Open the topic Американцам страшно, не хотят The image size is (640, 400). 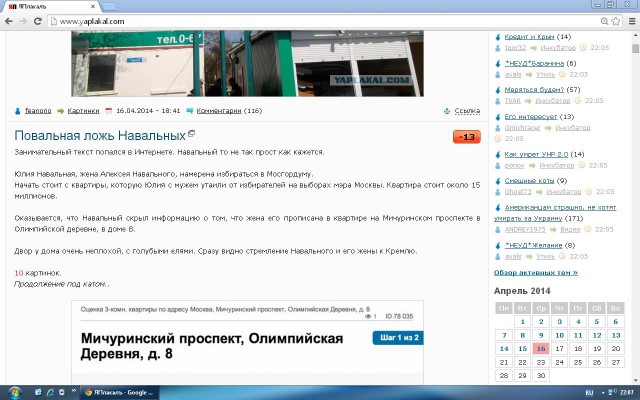pos(560,207)
